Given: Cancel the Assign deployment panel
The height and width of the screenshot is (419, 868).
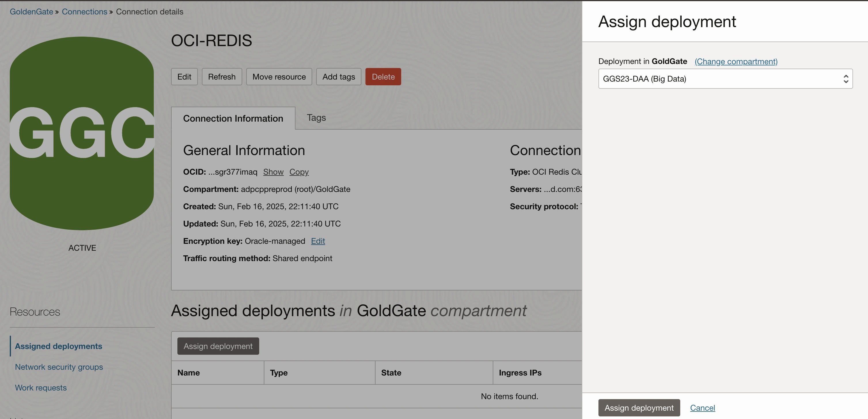Looking at the screenshot, I should click(702, 407).
